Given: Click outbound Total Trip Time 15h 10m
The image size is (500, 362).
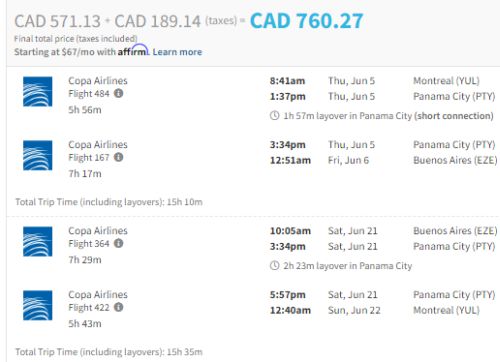Looking at the screenshot, I should [109, 202].
